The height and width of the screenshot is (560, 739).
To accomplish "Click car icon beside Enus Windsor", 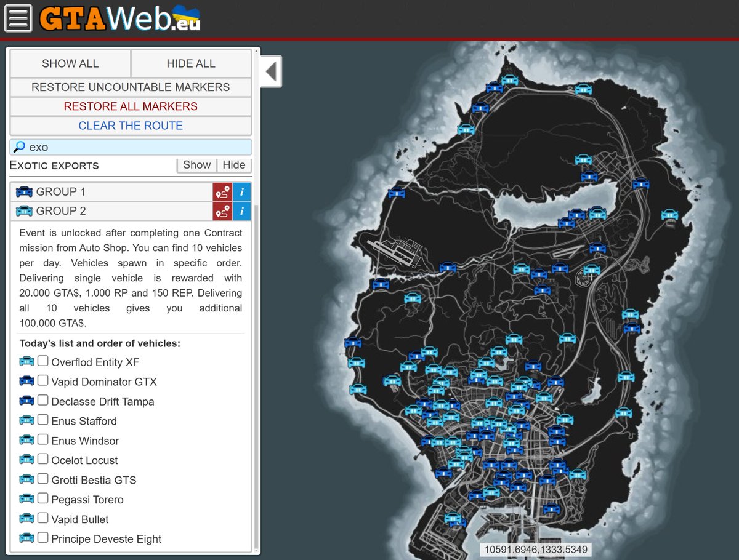I will 27,440.
